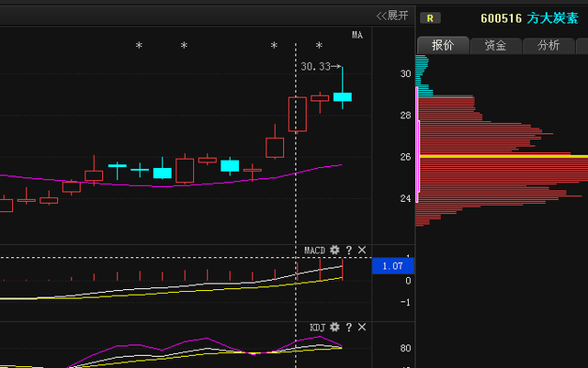Click the price axis label 28
This screenshot has height=368, width=588.
click(405, 116)
